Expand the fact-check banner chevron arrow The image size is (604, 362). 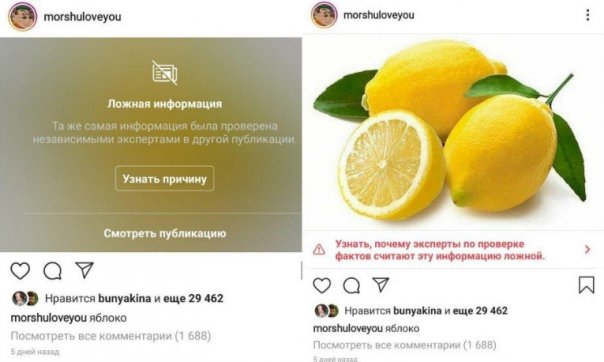587,250
